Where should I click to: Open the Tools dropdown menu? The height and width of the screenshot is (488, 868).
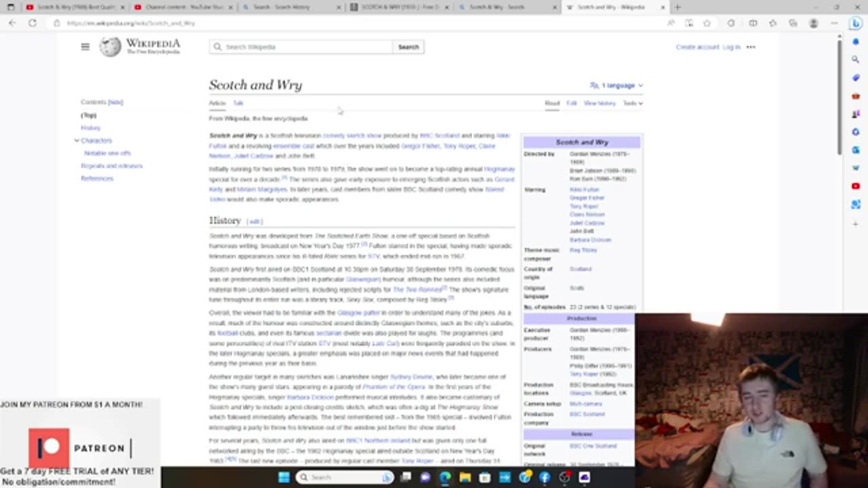tap(633, 103)
